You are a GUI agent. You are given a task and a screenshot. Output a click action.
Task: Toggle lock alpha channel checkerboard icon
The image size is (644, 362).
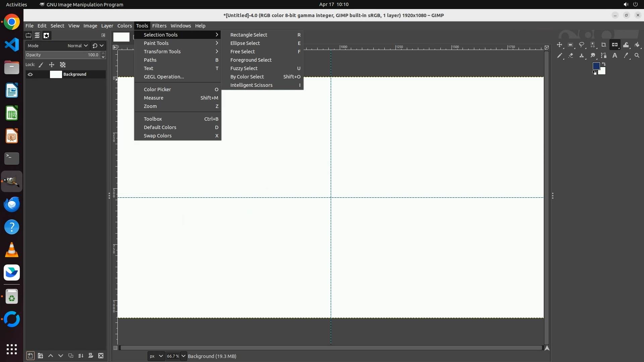pos(63,65)
